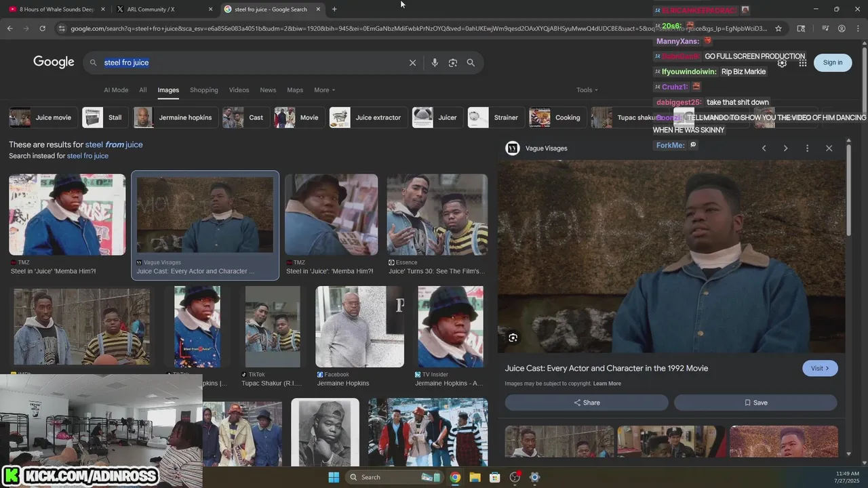
Task: Open Microsoft Store from the taskbar
Action: click(x=494, y=477)
